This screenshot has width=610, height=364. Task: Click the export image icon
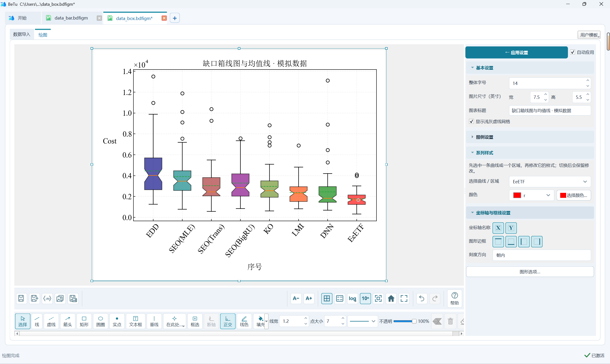(x=60, y=298)
